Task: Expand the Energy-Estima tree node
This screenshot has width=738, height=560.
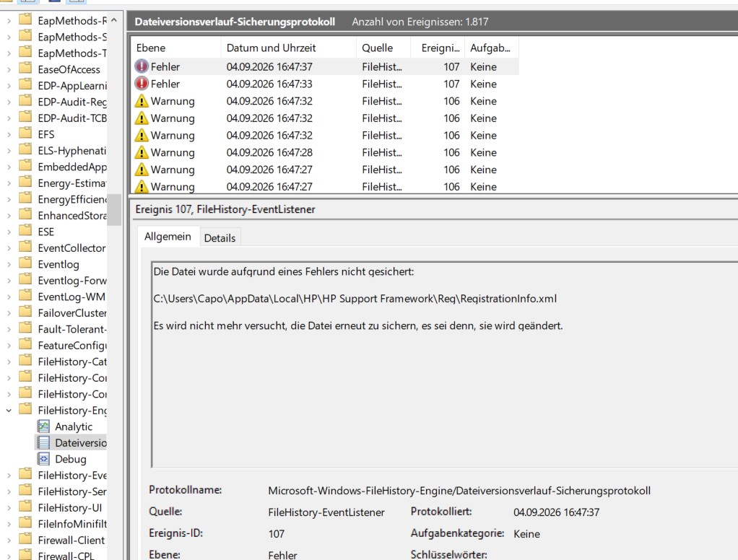Action: [9, 183]
